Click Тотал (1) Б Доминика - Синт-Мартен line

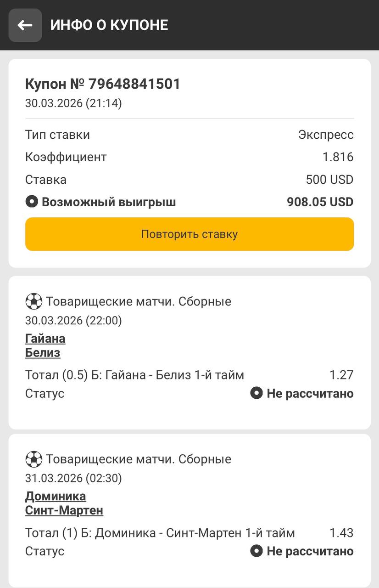pos(160,533)
